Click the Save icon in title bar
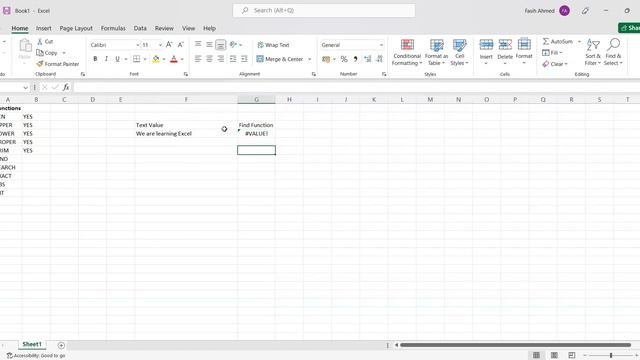Screen dimensions: 640x360 (x=7, y=11)
